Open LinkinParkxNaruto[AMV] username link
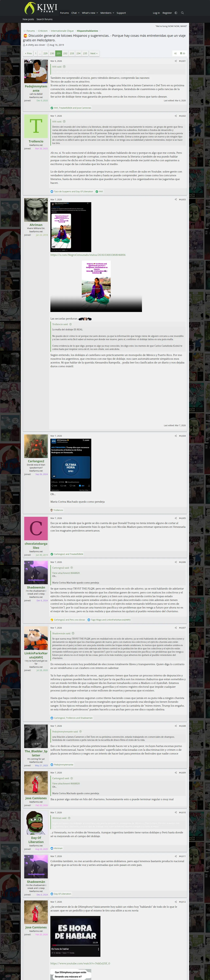 (36, 655)
